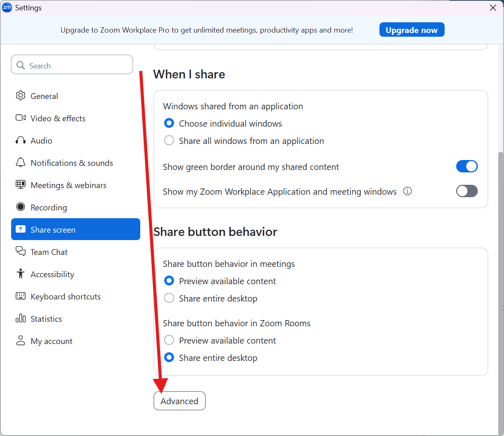Click the Notifications & sounds bell icon
The image size is (504, 436).
click(x=21, y=163)
